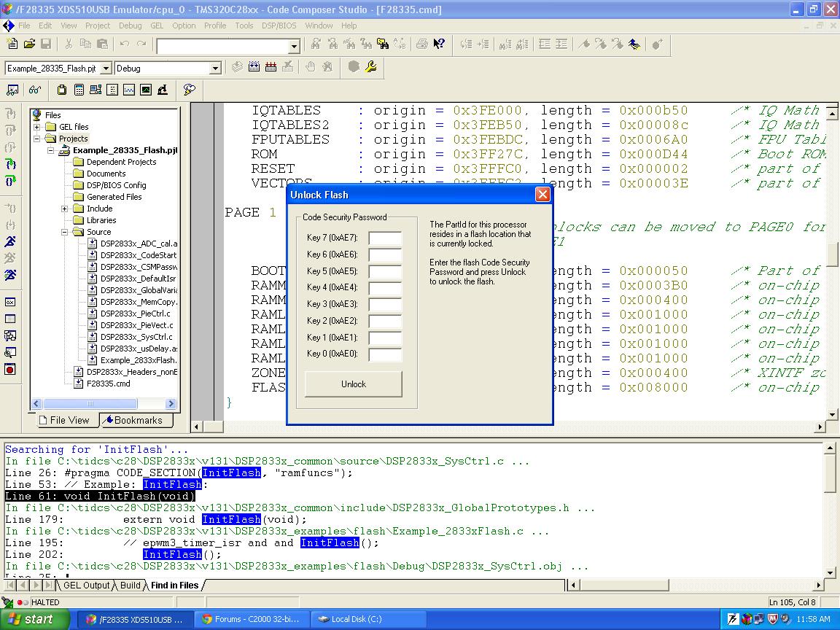Click the Key 2 (0xAE2) input field
The image size is (840, 630).
pyautogui.click(x=385, y=321)
